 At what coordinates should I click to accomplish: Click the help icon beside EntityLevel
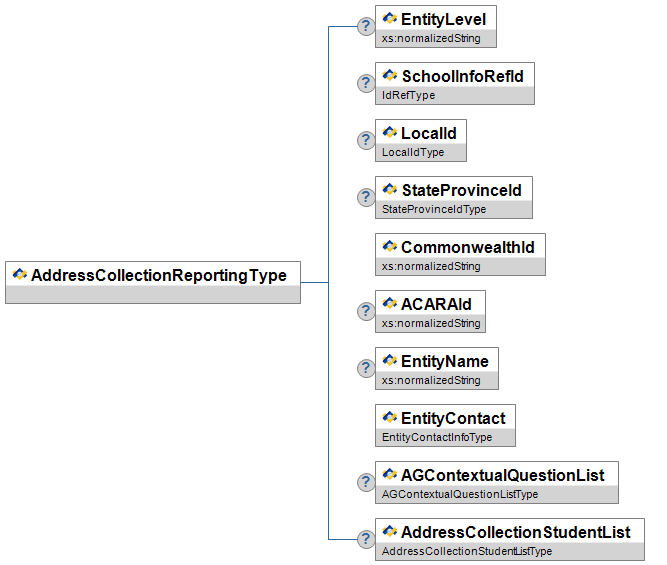tap(366, 26)
